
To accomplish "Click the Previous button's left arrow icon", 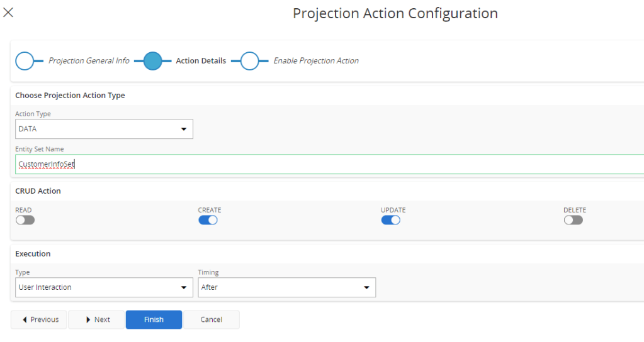I will point(25,320).
